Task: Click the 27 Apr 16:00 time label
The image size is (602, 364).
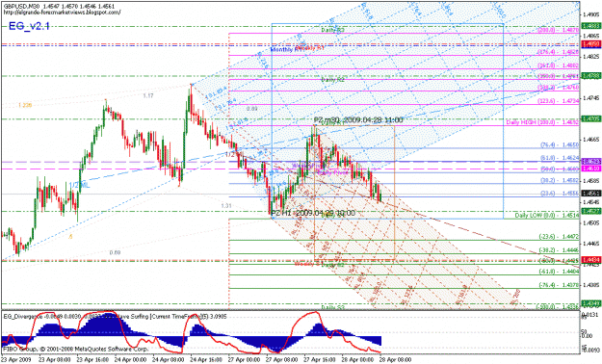Action: tap(320, 360)
